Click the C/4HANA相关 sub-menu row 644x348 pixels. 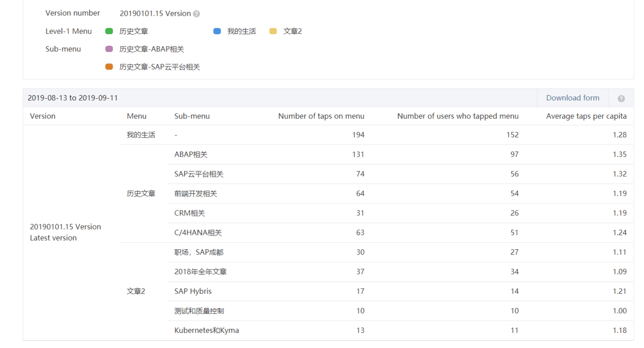400,233
